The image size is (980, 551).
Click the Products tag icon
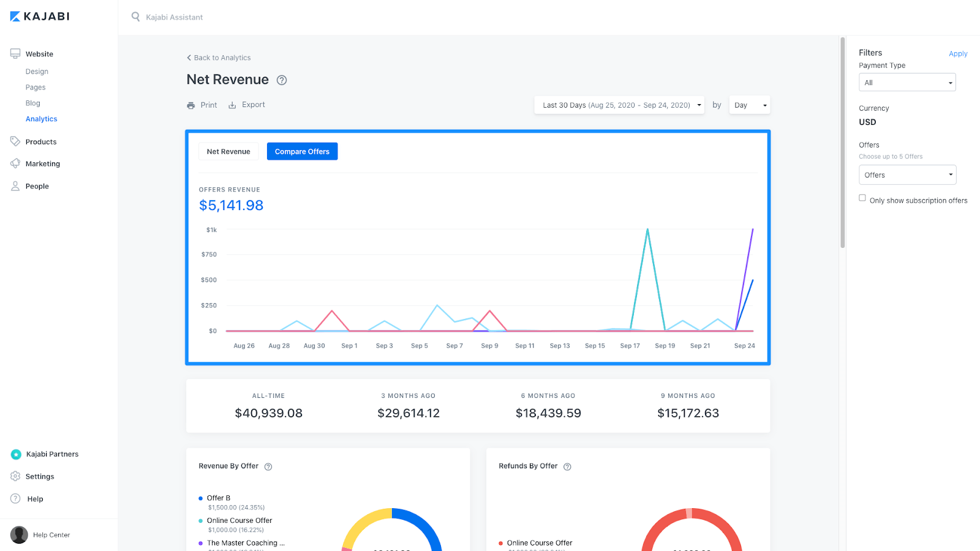[x=15, y=141]
